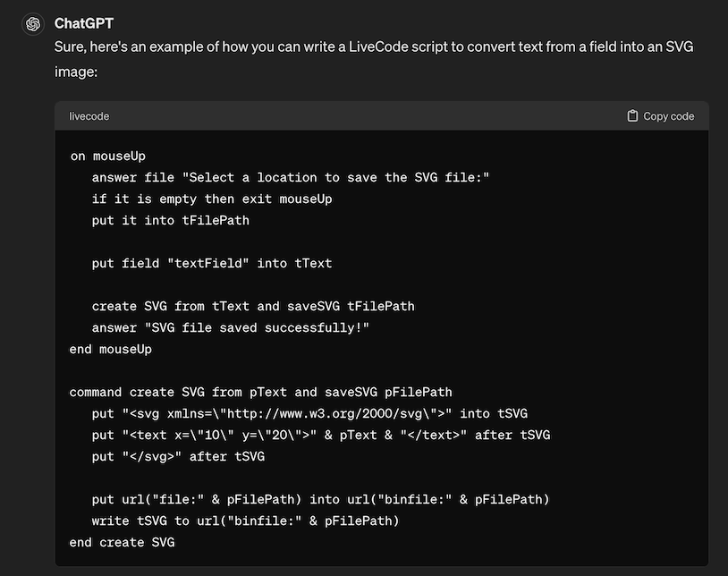Click the 'SVG file saved successfully!' line
Screen dimensions: 728x576
tap(230, 327)
